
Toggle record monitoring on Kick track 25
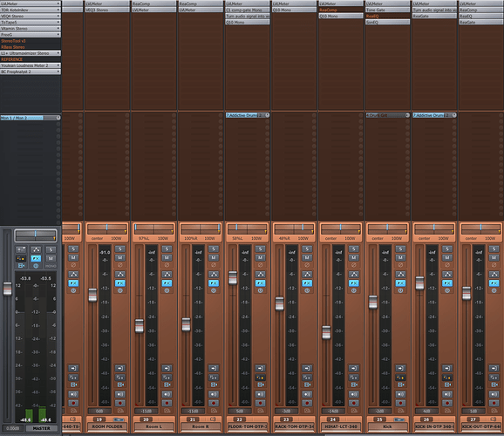pyautogui.click(x=400, y=394)
